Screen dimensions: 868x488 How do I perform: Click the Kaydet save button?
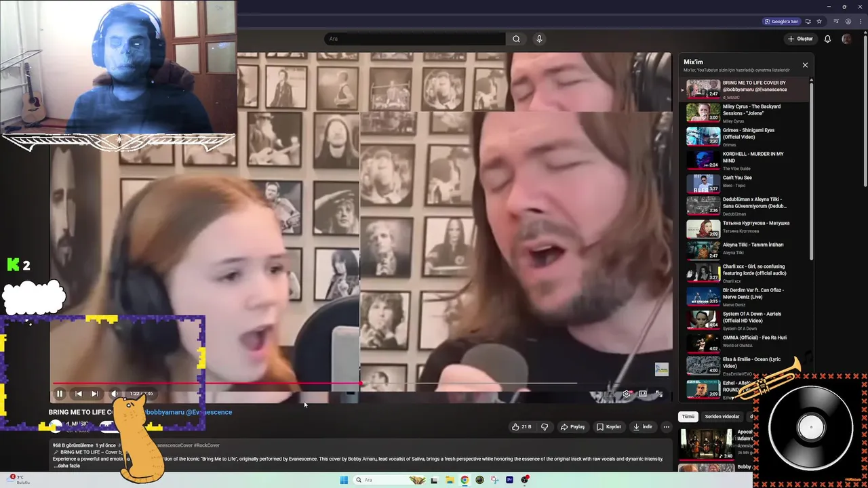[x=609, y=427]
